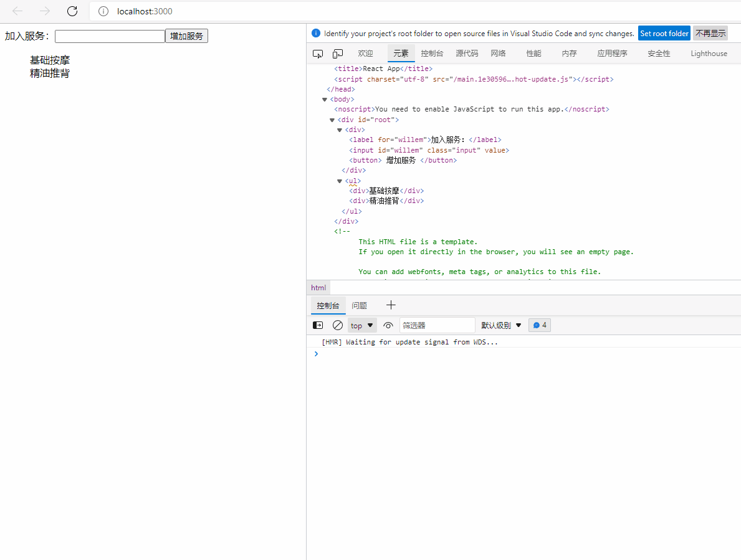
Task: Open the 控制台 tab in top bar
Action: [432, 54]
